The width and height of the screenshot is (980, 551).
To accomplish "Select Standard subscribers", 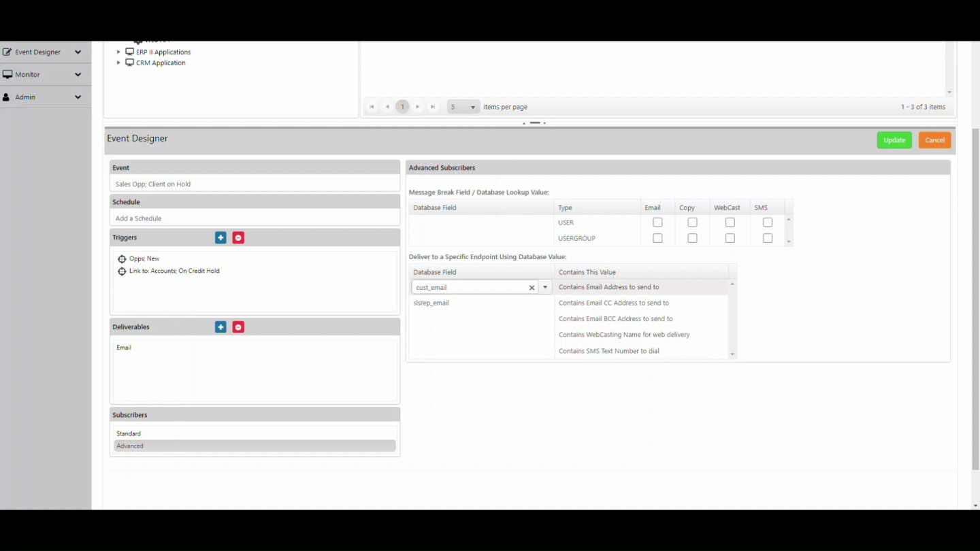I will (255, 433).
